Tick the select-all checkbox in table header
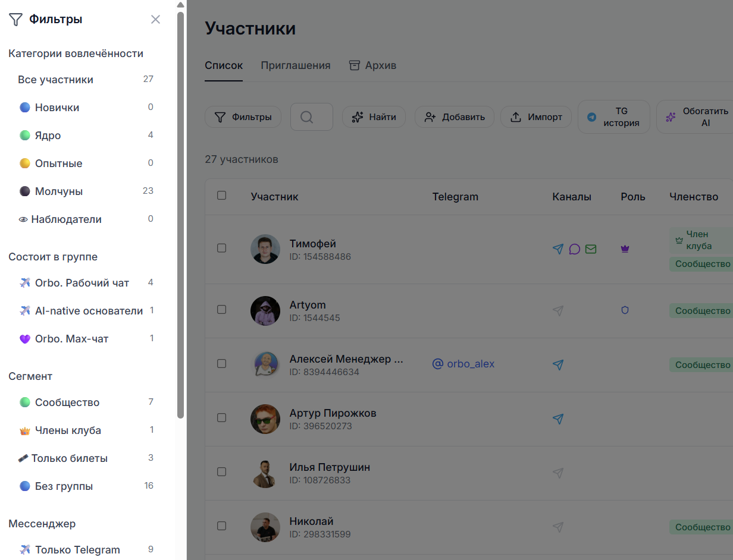This screenshot has height=560, width=733. (221, 195)
